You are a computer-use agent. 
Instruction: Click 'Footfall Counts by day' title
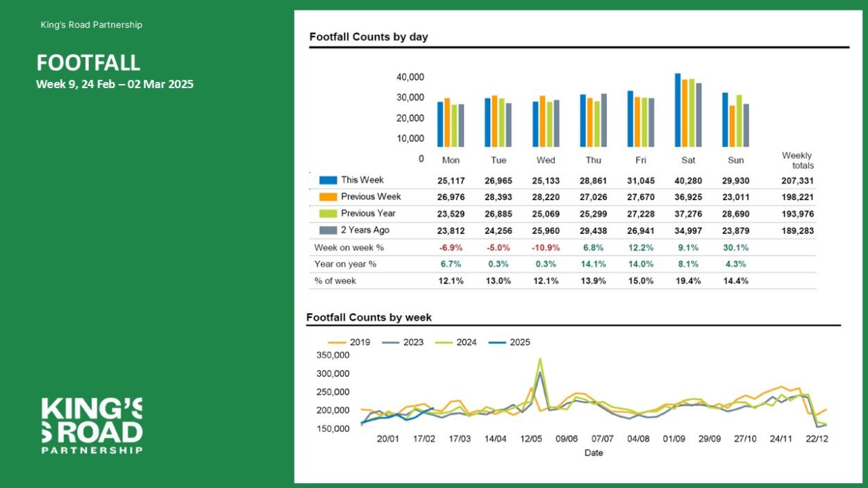coord(369,37)
